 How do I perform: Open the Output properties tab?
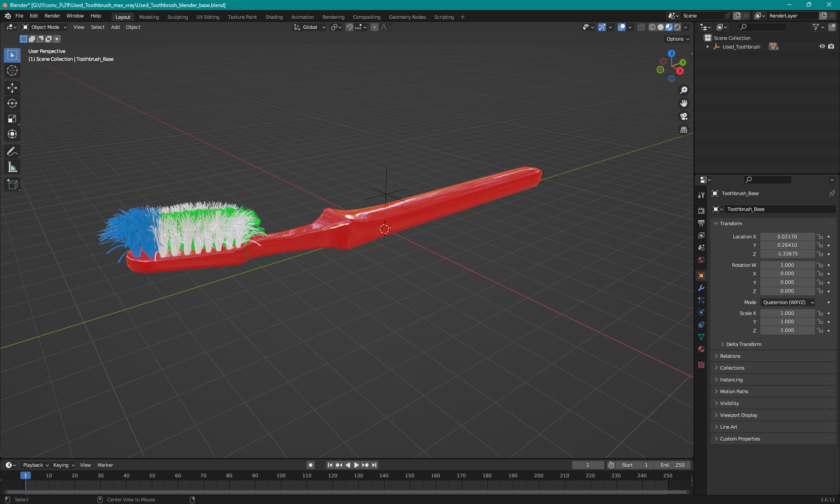pos(701,223)
